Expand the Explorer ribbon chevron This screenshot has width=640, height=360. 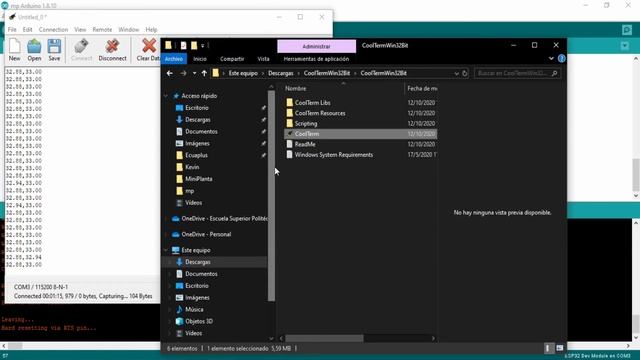point(551,58)
